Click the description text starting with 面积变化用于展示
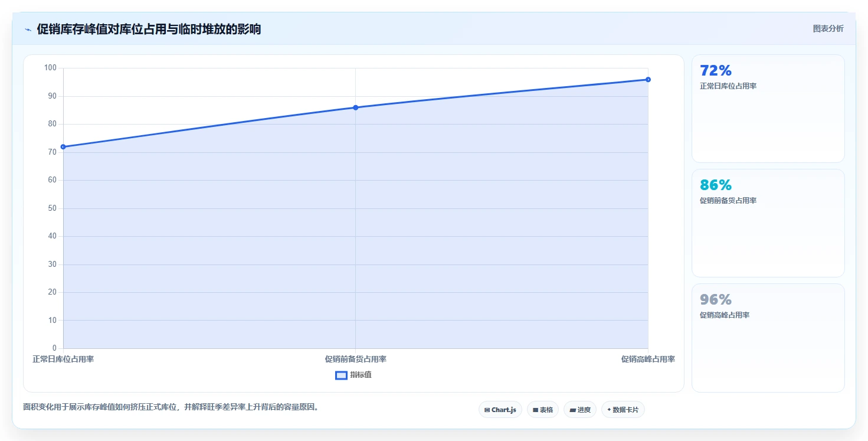Viewport: 868px width, 441px height. (171, 407)
